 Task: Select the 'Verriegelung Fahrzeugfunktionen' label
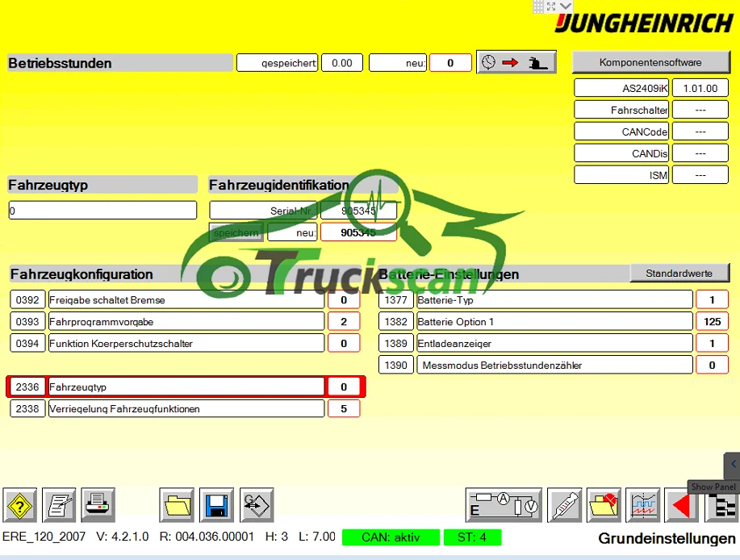(x=186, y=408)
